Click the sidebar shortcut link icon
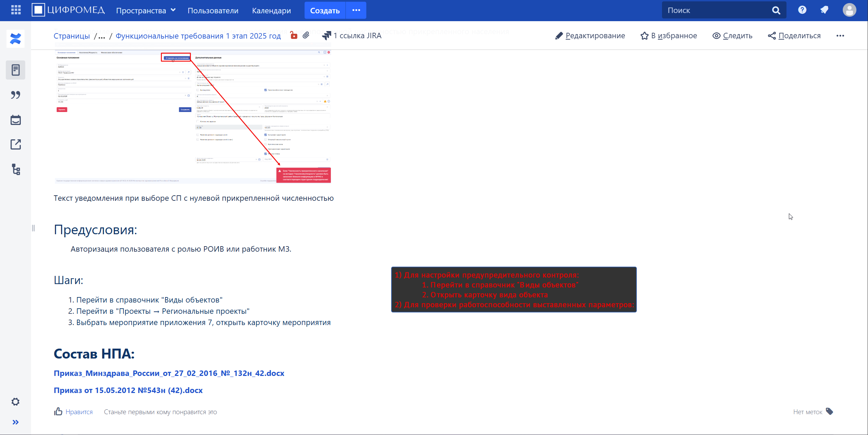The height and width of the screenshot is (435, 868). pos(16,144)
